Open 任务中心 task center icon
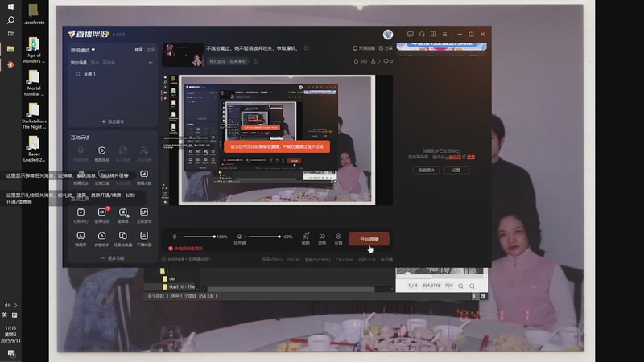644x362 pixels. click(80, 212)
